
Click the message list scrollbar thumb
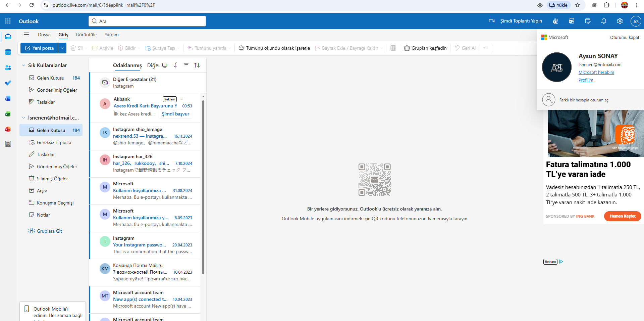tap(203, 187)
